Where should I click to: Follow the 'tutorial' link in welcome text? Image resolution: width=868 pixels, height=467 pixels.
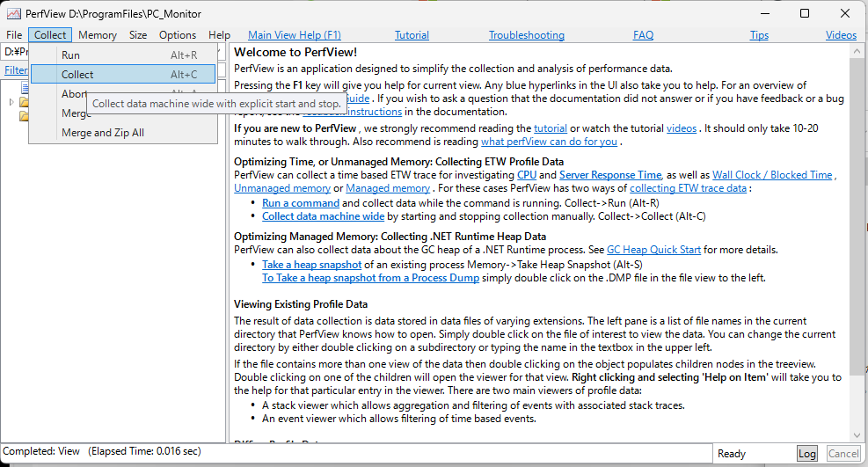551,128
